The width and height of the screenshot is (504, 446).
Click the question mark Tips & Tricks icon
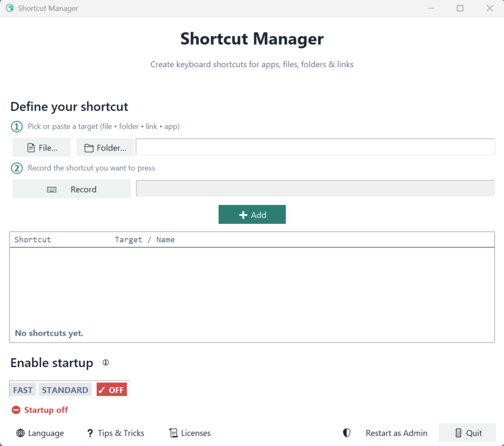[90, 433]
